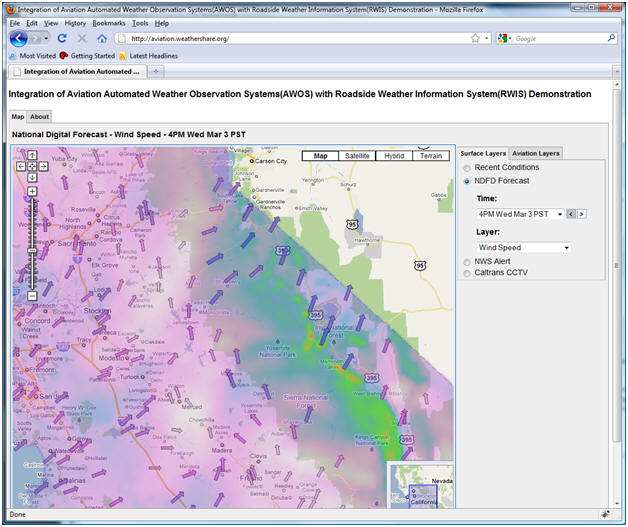Open the back-history dropdown arrow
628x527 pixels.
(x=46, y=38)
